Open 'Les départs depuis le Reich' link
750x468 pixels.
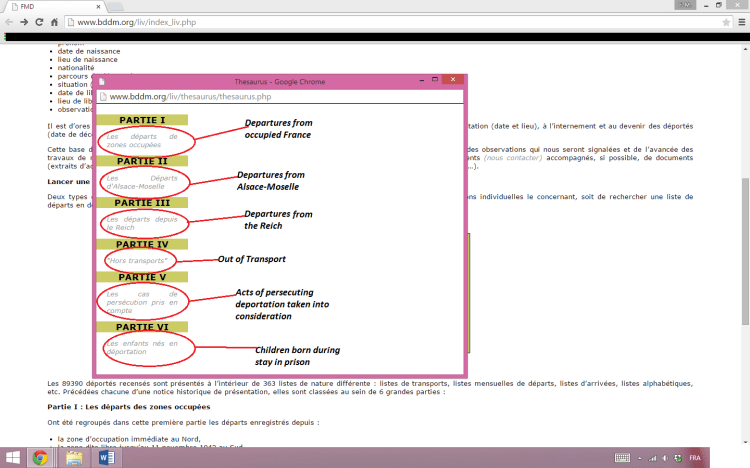(x=142, y=223)
